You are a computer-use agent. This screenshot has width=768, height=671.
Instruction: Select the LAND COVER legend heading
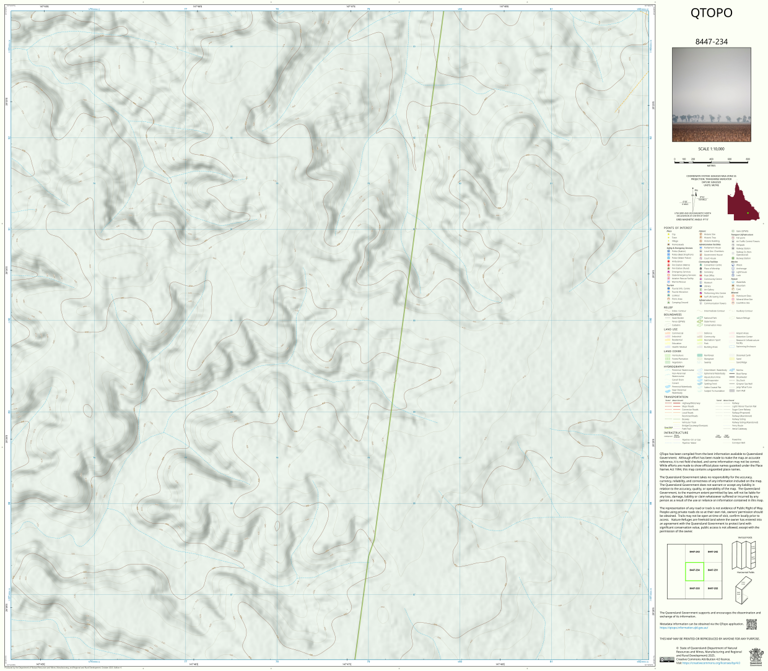(x=672, y=351)
